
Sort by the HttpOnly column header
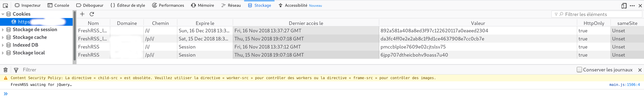[593, 23]
